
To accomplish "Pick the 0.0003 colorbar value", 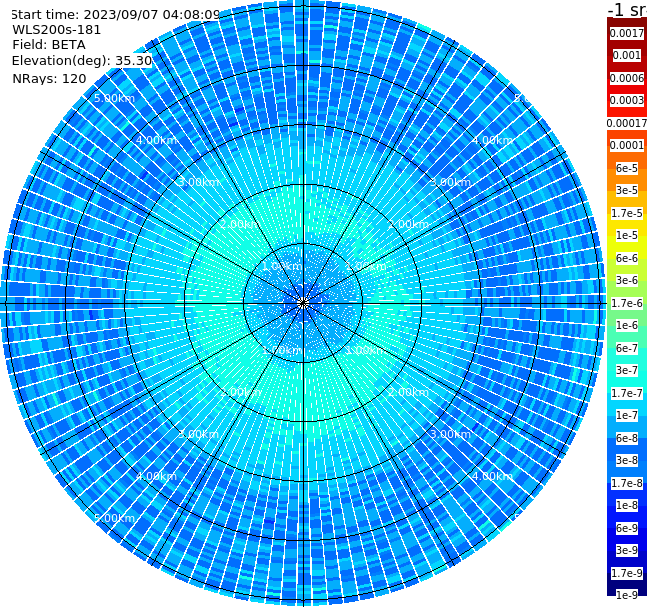I will pyautogui.click(x=627, y=100).
